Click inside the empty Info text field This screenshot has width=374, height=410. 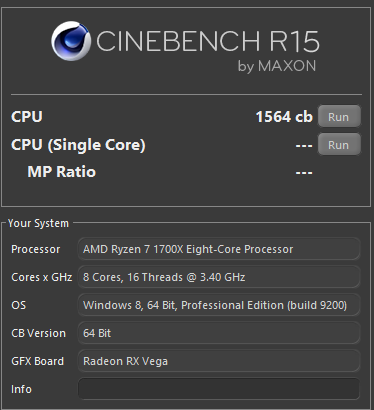219,389
